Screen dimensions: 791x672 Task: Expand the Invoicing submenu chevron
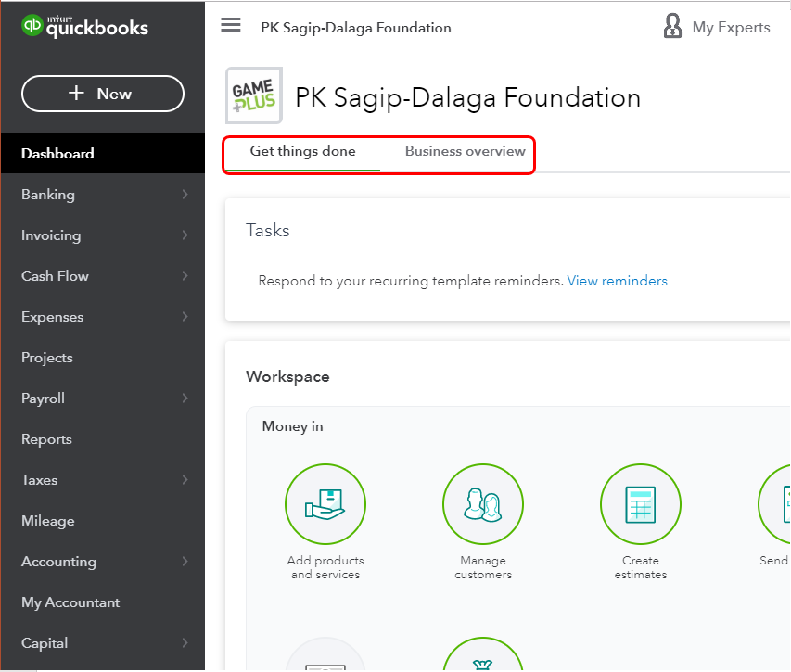(x=185, y=235)
